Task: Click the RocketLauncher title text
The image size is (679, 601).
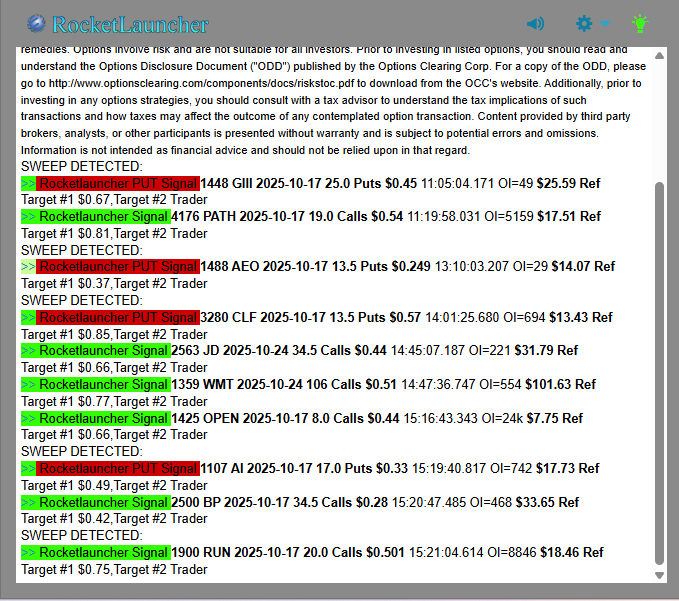Action: tap(130, 24)
